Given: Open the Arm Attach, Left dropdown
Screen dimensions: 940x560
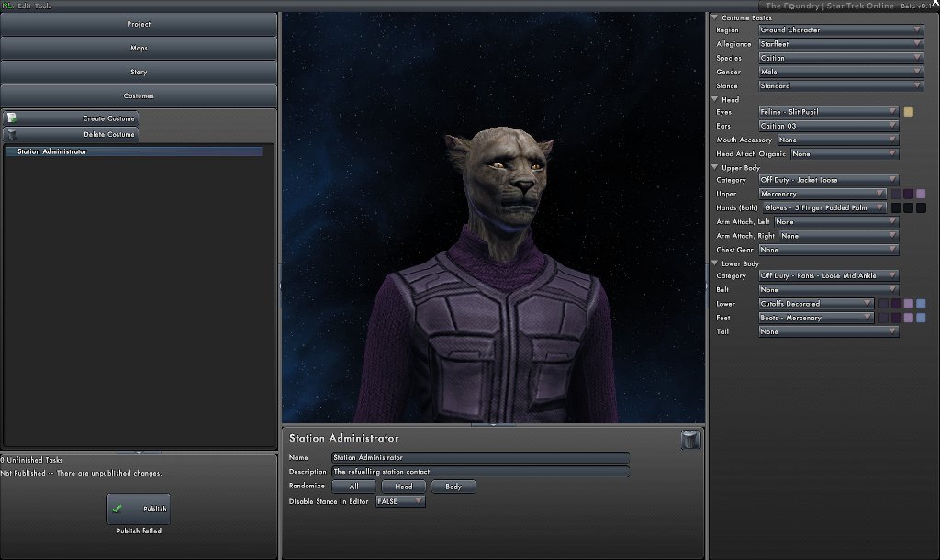Looking at the screenshot, I should click(836, 222).
